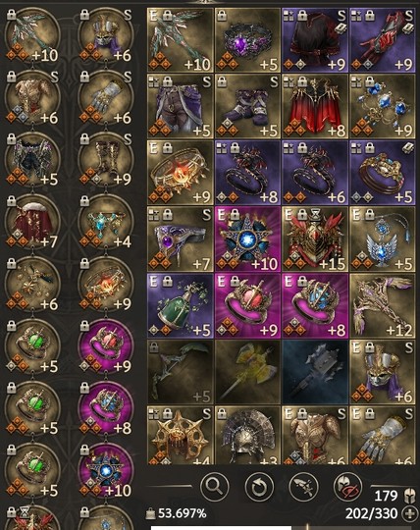The height and width of the screenshot is (530, 420).
Task: Click the +5 purple gem bracelet item
Action: (247, 40)
